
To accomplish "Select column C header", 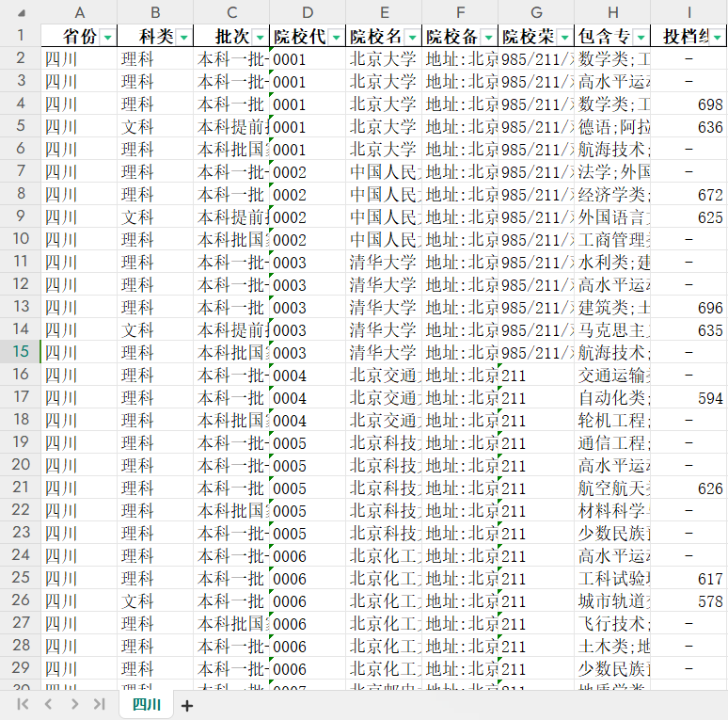I will coord(231,12).
